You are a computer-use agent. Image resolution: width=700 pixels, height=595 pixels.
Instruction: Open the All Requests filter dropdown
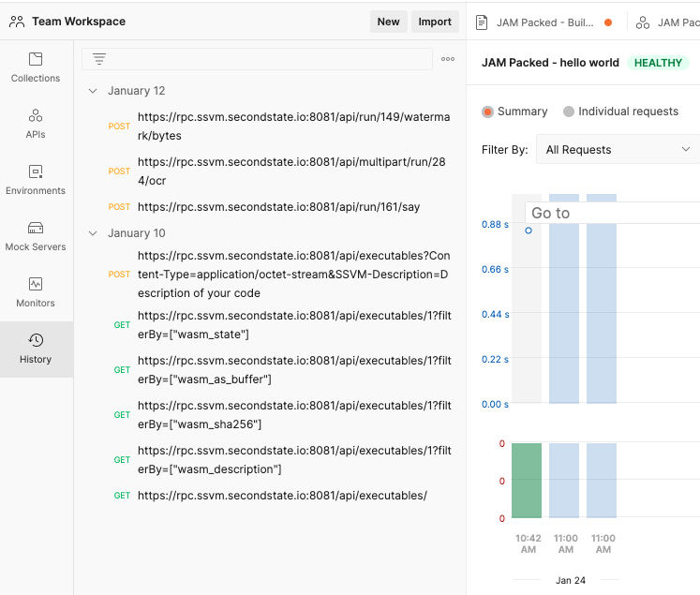pos(618,150)
